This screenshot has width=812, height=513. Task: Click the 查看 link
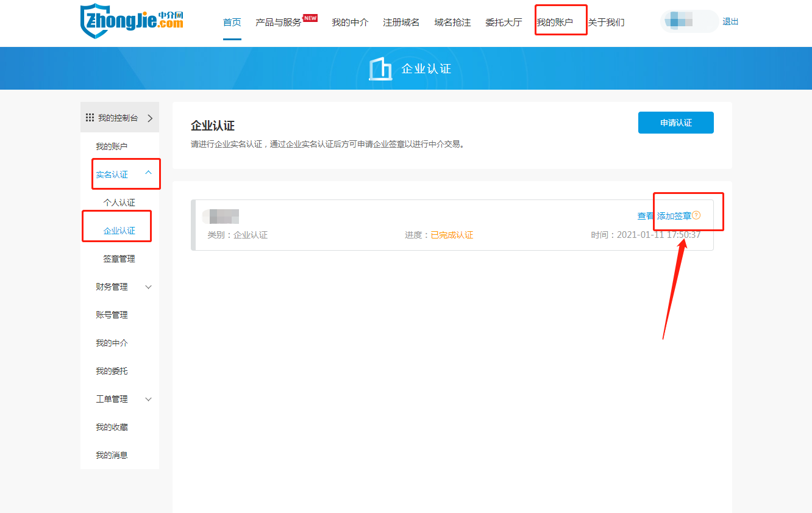(646, 216)
